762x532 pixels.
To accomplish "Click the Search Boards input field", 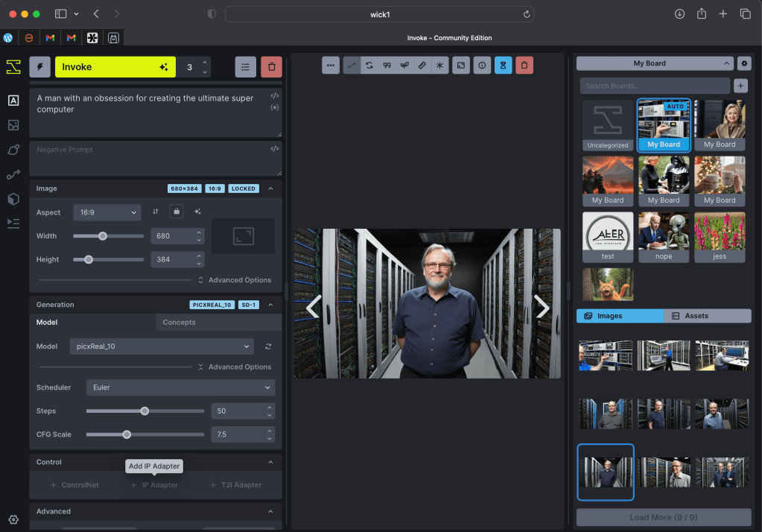I will 655,86.
